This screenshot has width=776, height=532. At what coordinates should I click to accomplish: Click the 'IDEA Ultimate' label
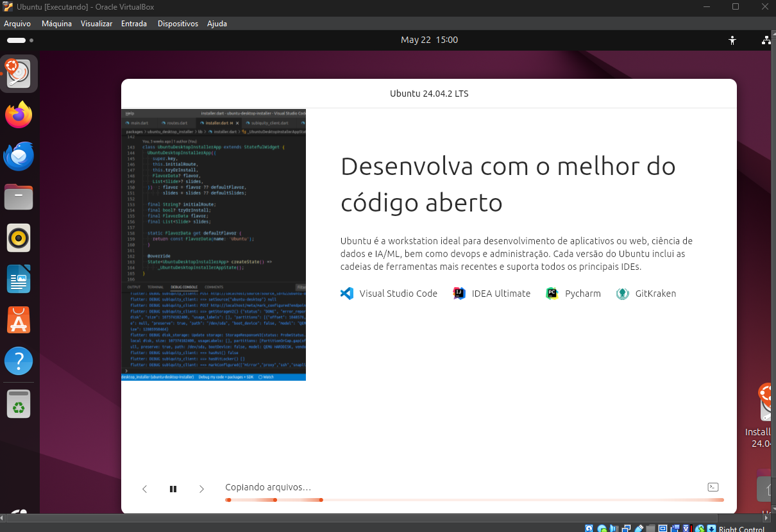pos(501,294)
